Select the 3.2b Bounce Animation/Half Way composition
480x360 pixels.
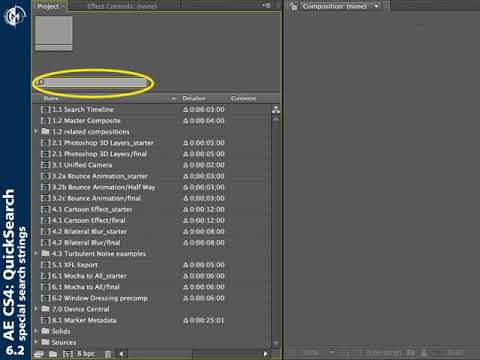pyautogui.click(x=103, y=187)
